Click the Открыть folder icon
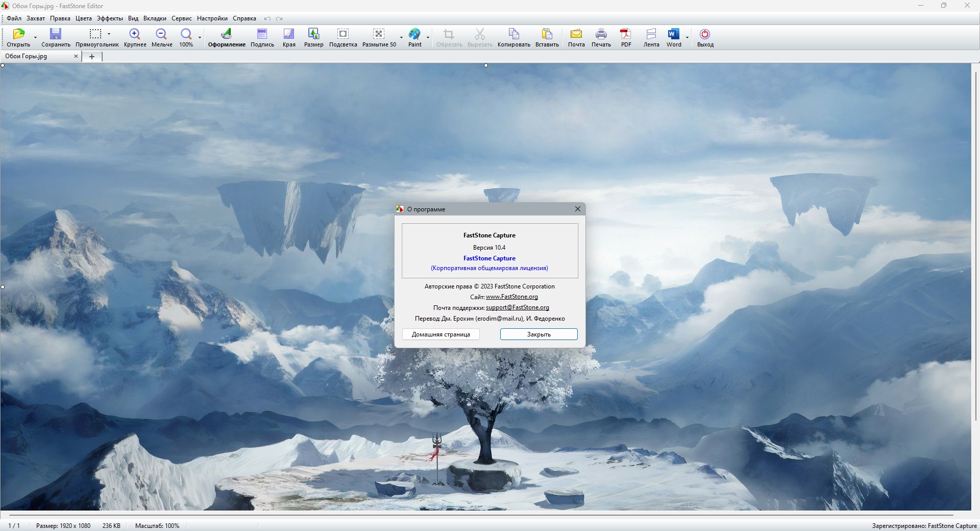This screenshot has width=980, height=531. [x=18, y=34]
